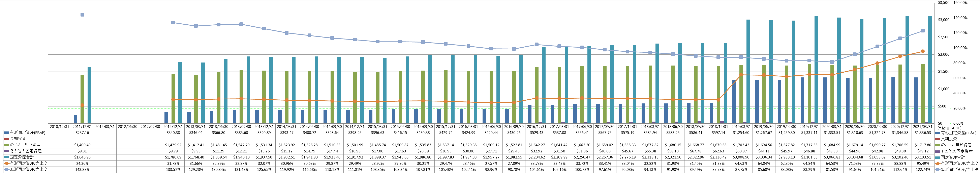
Task: Select the $9.31 other fixed assets cell
Action: tap(83, 151)
